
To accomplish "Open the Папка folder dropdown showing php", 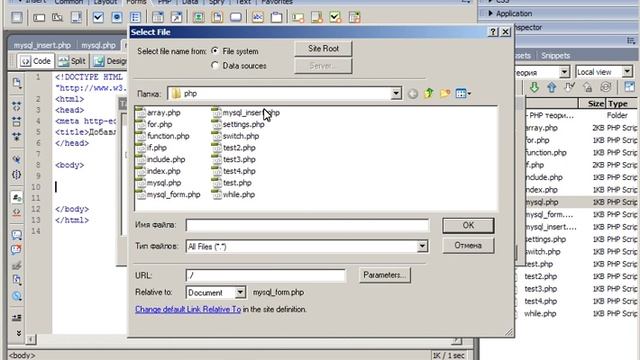I will 396,93.
